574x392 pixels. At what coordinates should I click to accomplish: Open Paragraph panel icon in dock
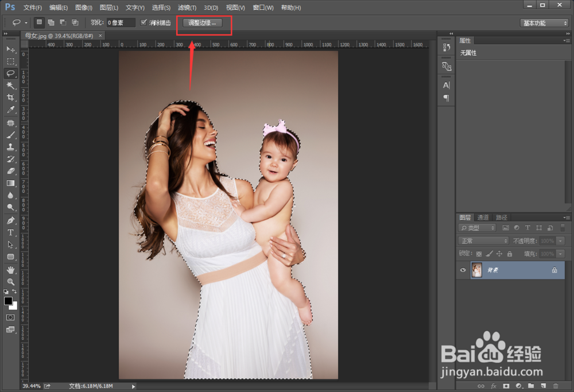pyautogui.click(x=447, y=98)
